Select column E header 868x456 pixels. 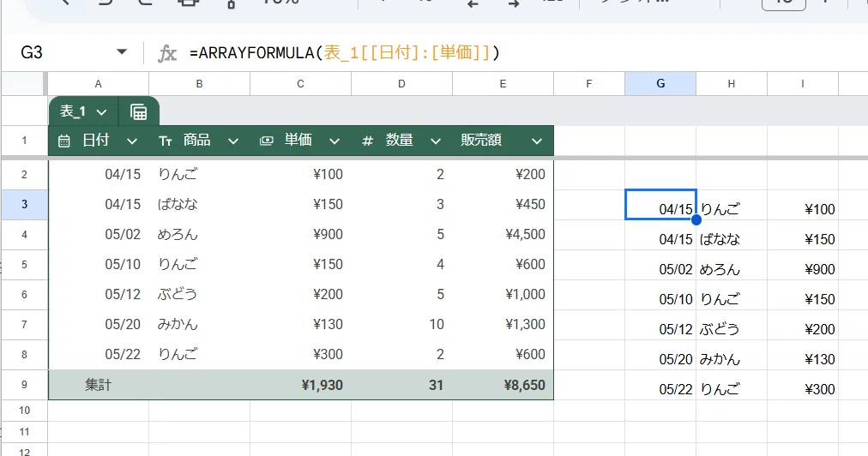pos(503,83)
